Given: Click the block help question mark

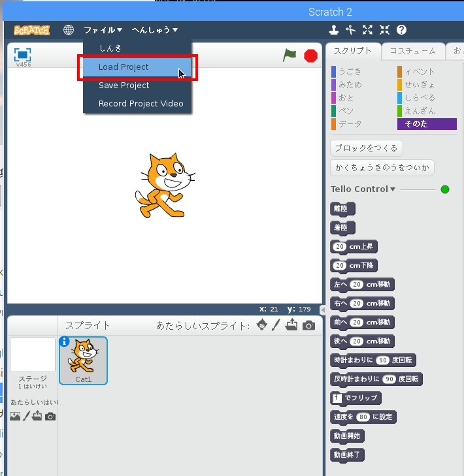Looking at the screenshot, I should pos(401,30).
